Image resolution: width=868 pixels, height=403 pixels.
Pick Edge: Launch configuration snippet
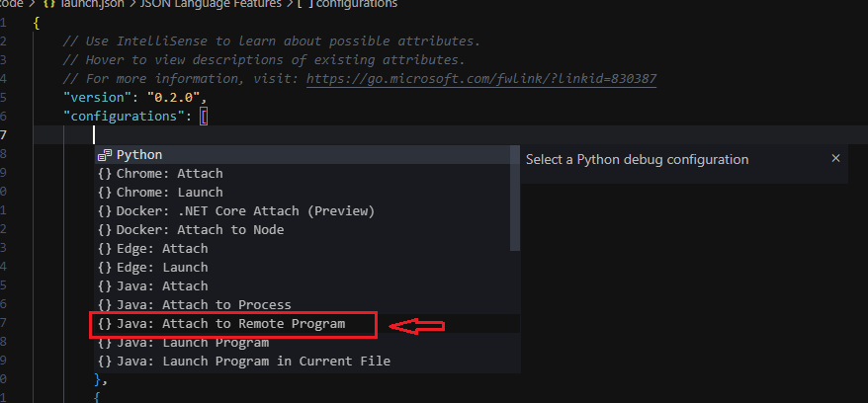pyautogui.click(x=162, y=268)
